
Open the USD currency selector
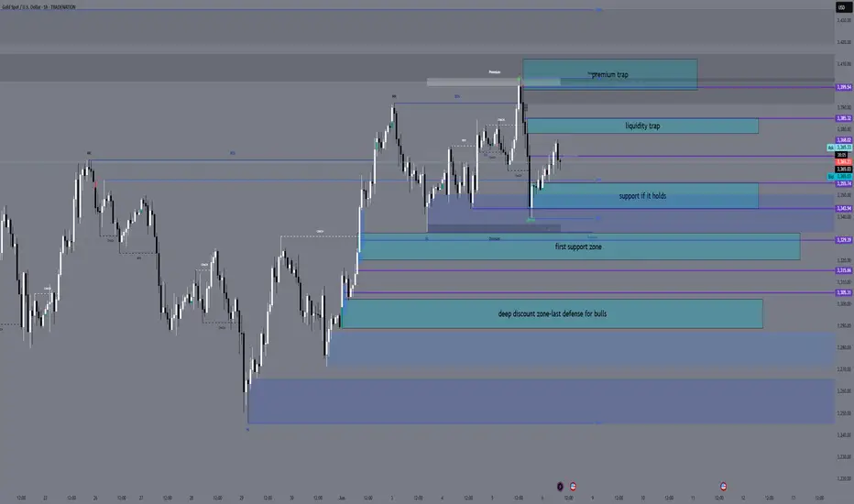pyautogui.click(x=841, y=7)
